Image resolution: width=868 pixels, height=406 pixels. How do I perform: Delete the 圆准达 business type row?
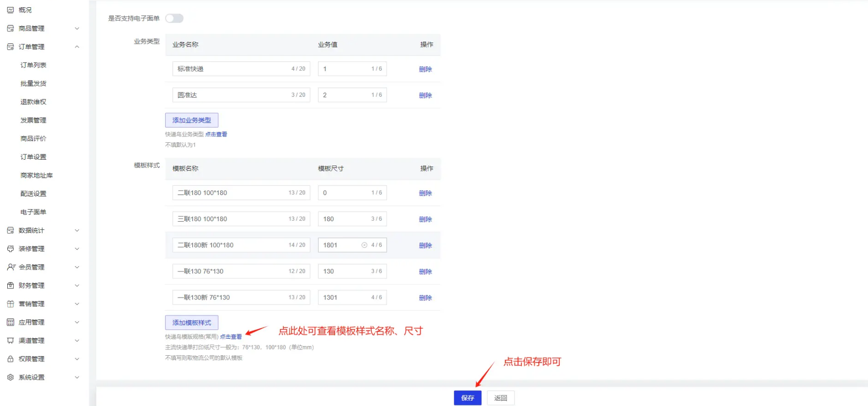point(425,95)
